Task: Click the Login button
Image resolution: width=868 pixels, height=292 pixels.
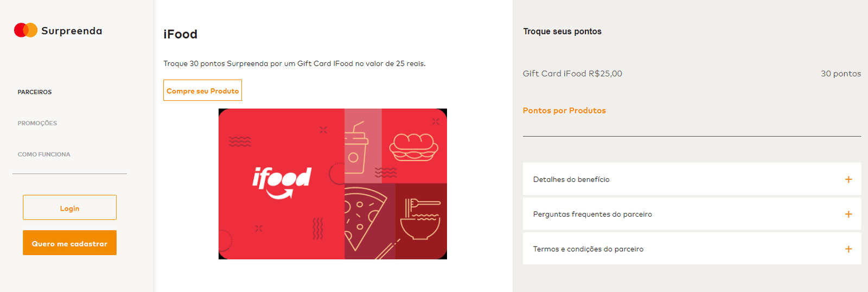Action: coord(69,207)
